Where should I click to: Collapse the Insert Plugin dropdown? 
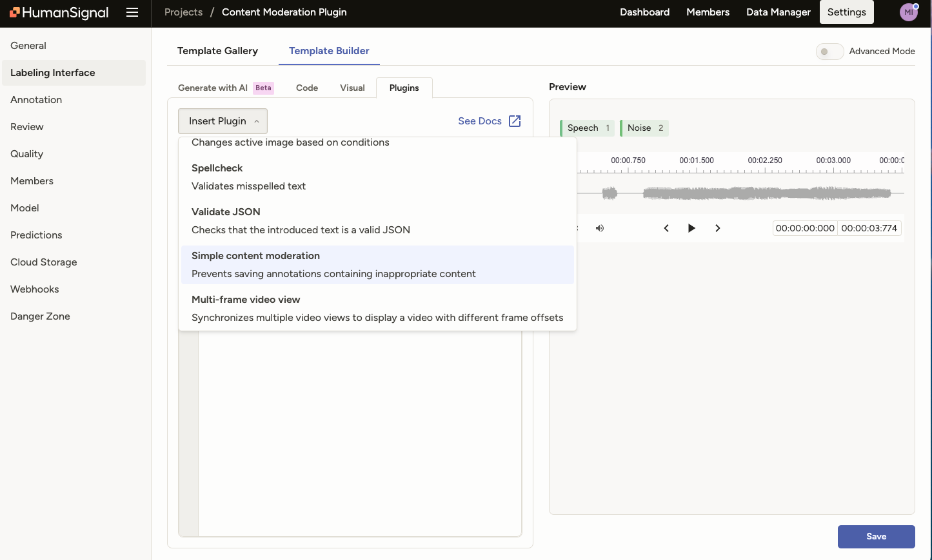click(x=223, y=121)
